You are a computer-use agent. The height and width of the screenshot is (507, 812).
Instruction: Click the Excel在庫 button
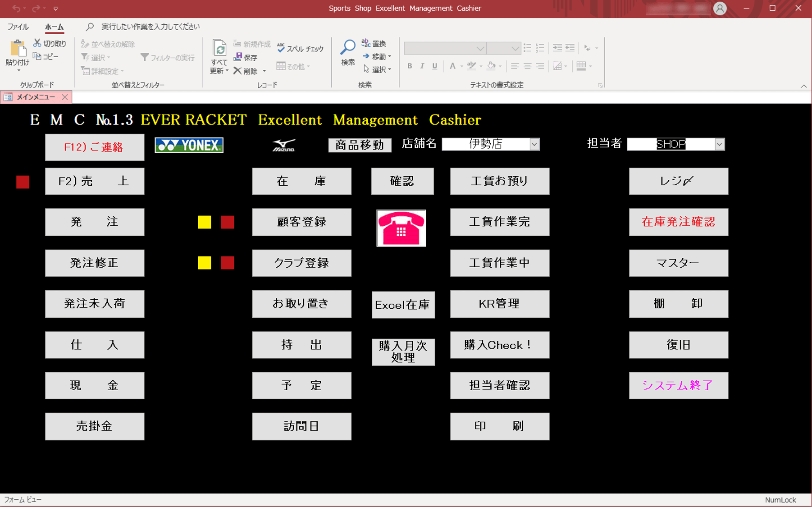pyautogui.click(x=403, y=305)
